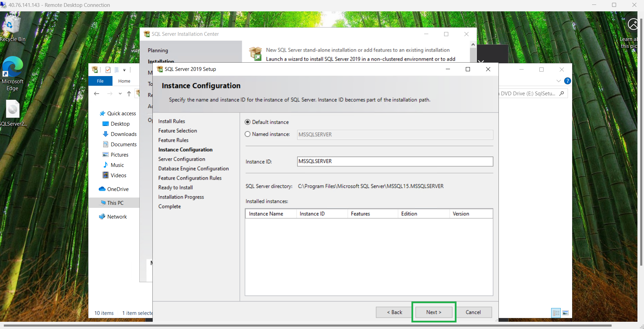Image resolution: width=644 pixels, height=329 pixels.
Task: Click Remote Desktop Connection title icon
Action: (3, 5)
